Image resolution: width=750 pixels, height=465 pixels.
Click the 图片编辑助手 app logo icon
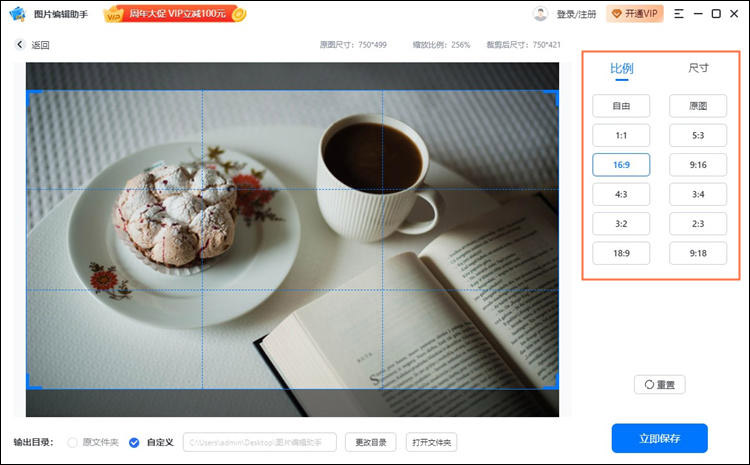pos(17,14)
